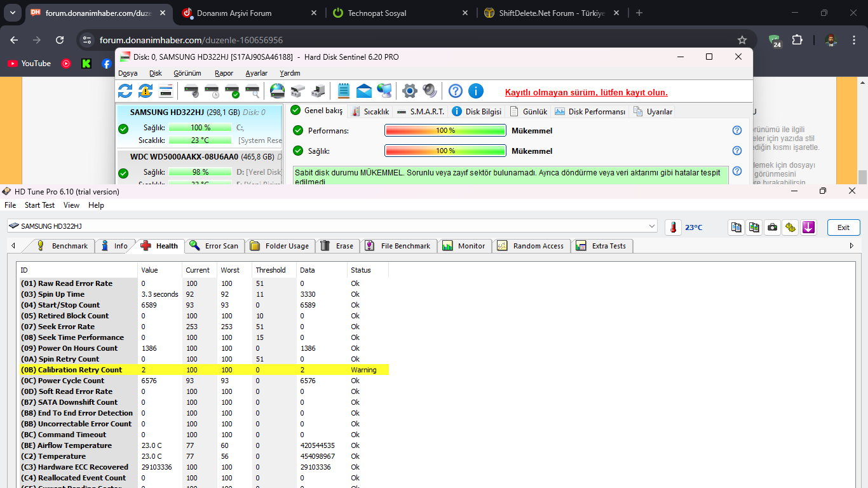Open the Error Scan tab in HD Tune

214,246
